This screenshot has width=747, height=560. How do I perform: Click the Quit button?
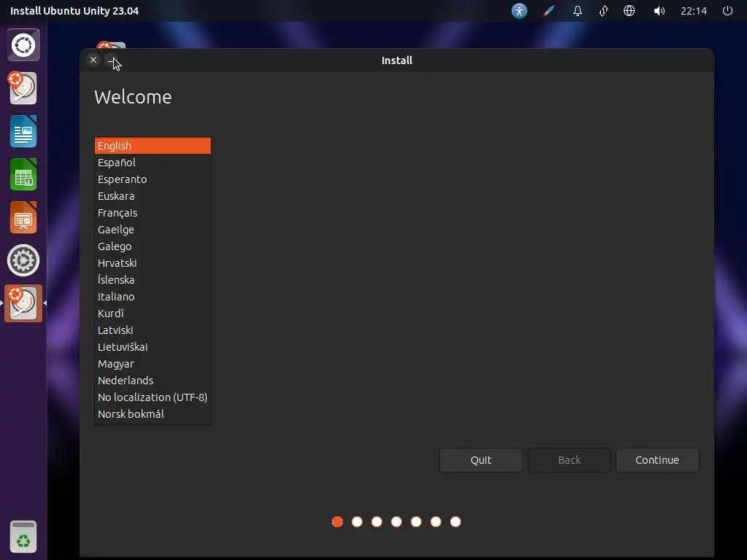pyautogui.click(x=481, y=460)
